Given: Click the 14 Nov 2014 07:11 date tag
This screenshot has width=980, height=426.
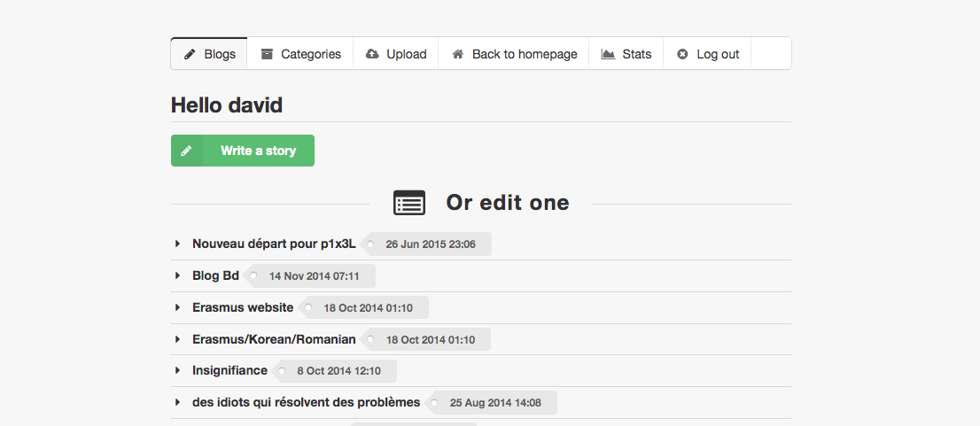Looking at the screenshot, I should pos(314,276).
